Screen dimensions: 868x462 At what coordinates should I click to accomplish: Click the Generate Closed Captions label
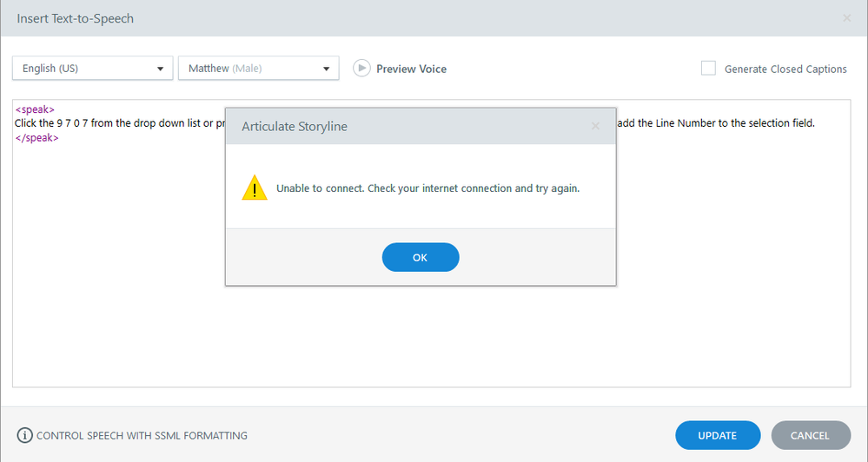[x=785, y=69]
